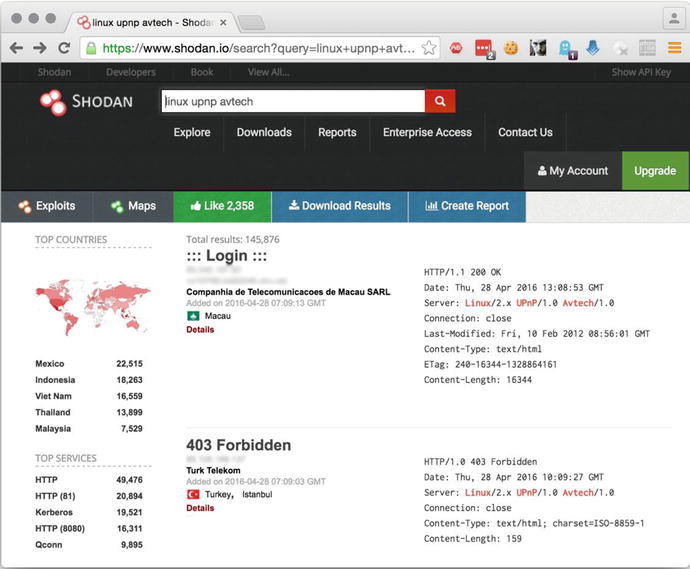Click Download Results

tap(340, 206)
